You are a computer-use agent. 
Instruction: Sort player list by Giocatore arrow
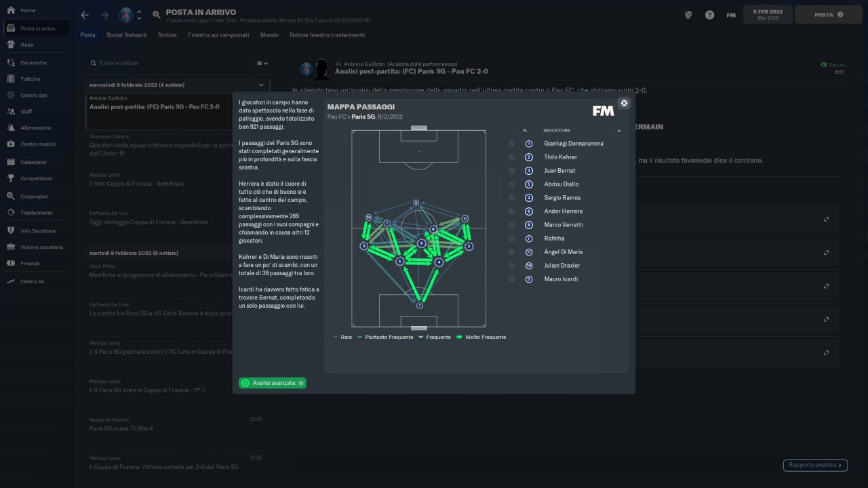click(618, 130)
